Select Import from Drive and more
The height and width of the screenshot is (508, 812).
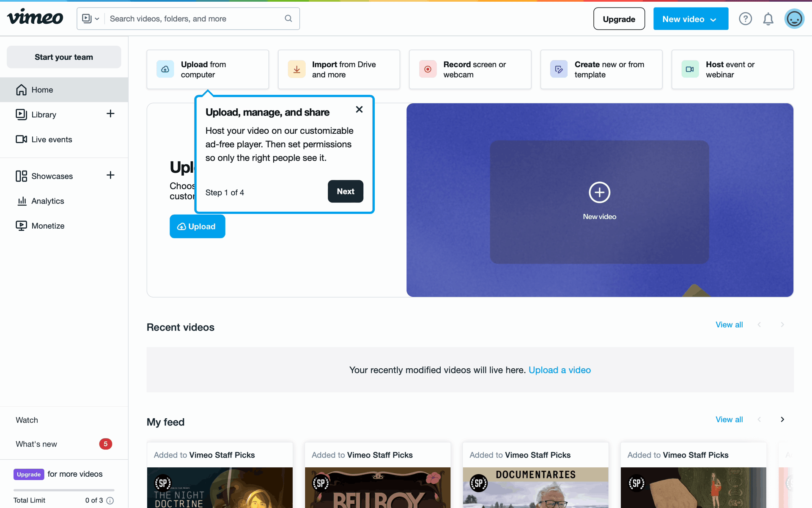tap(339, 69)
